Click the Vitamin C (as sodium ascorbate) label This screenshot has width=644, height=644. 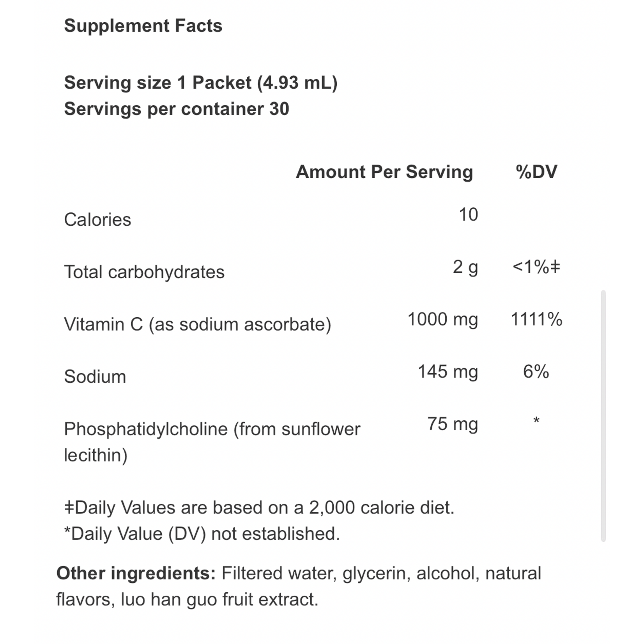point(197,324)
